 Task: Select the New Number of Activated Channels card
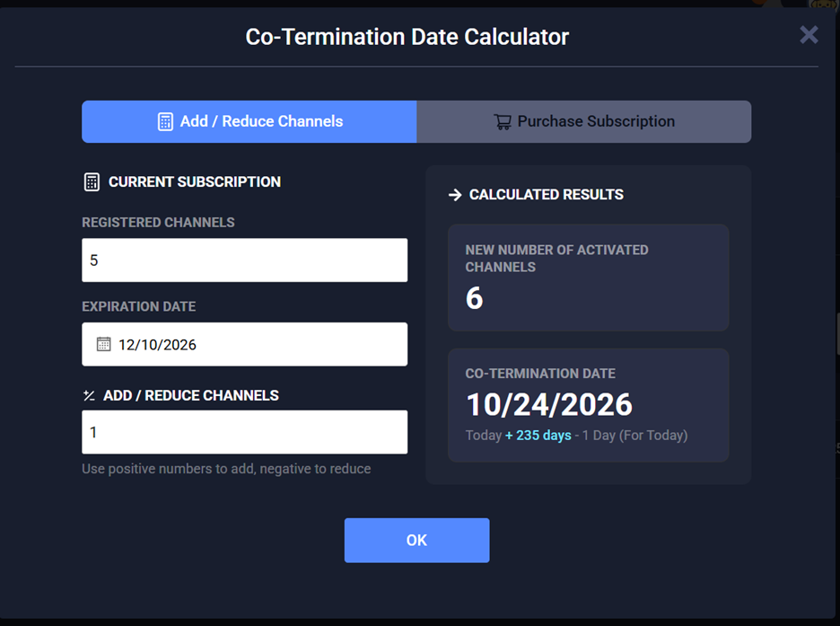[588, 277]
